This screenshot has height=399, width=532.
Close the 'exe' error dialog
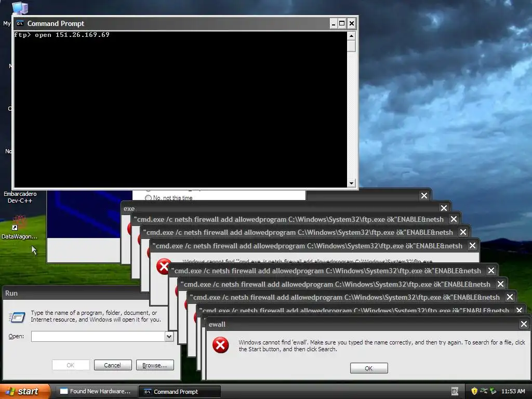pyautogui.click(x=444, y=208)
